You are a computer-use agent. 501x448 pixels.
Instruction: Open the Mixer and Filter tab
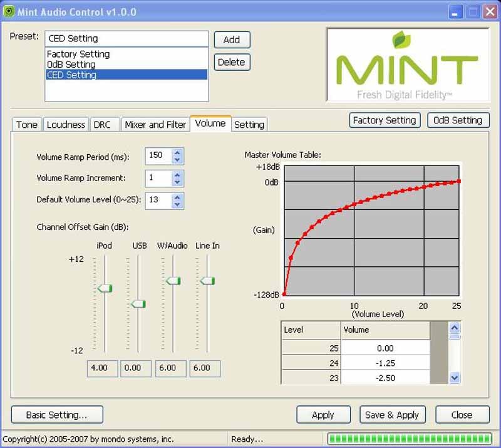point(155,125)
